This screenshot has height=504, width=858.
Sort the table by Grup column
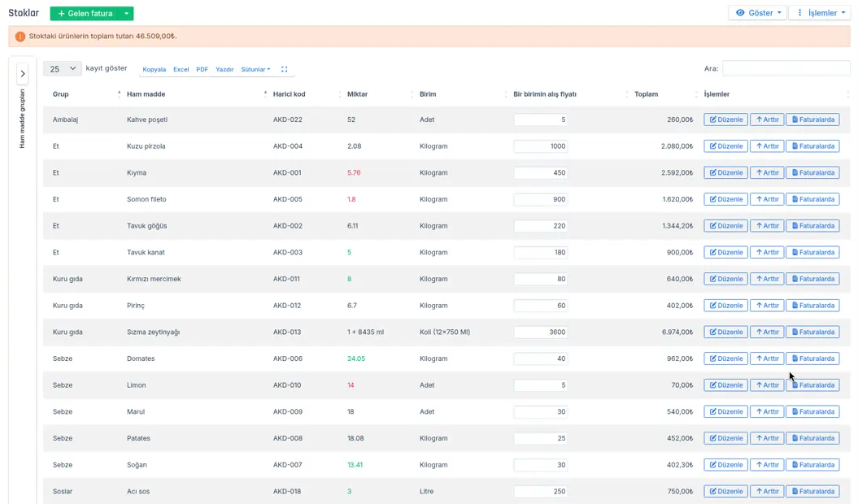click(x=61, y=94)
